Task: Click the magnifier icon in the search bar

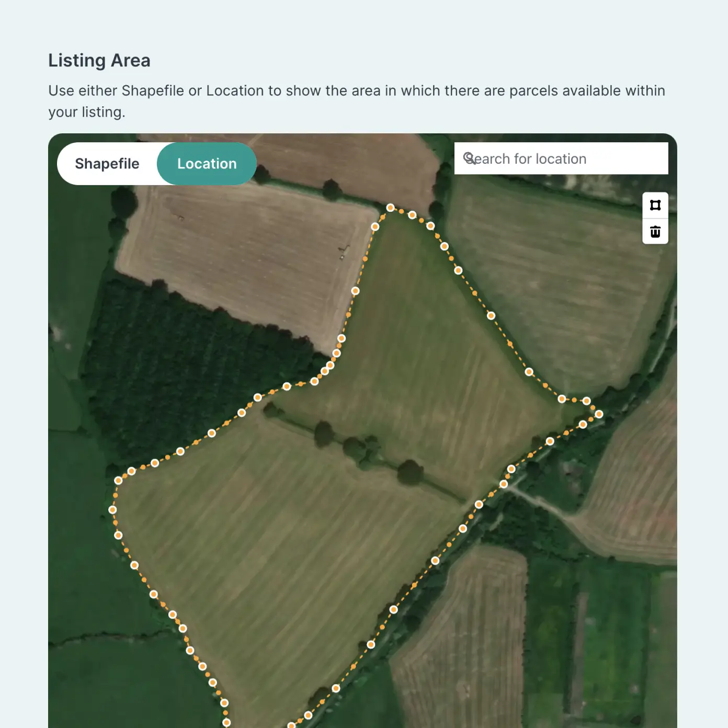Action: [470, 158]
